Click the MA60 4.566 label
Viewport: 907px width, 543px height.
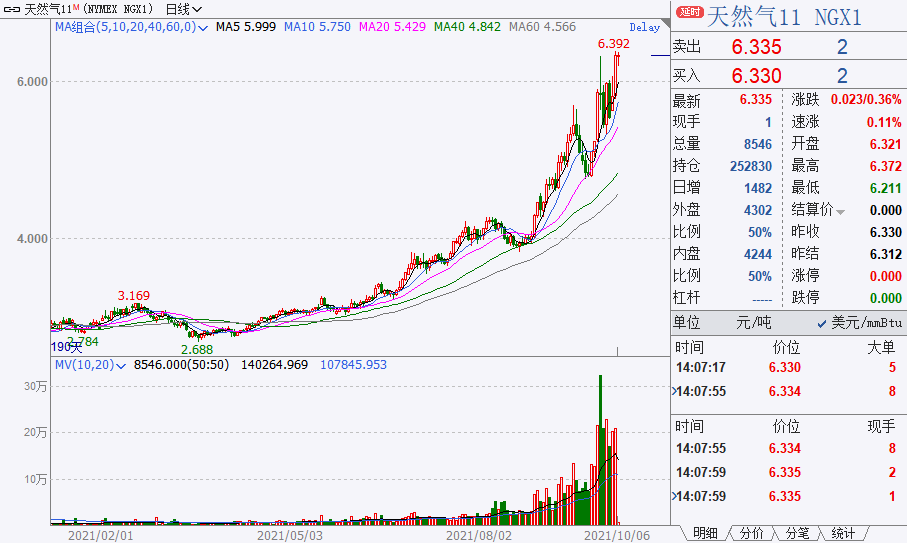(x=543, y=27)
